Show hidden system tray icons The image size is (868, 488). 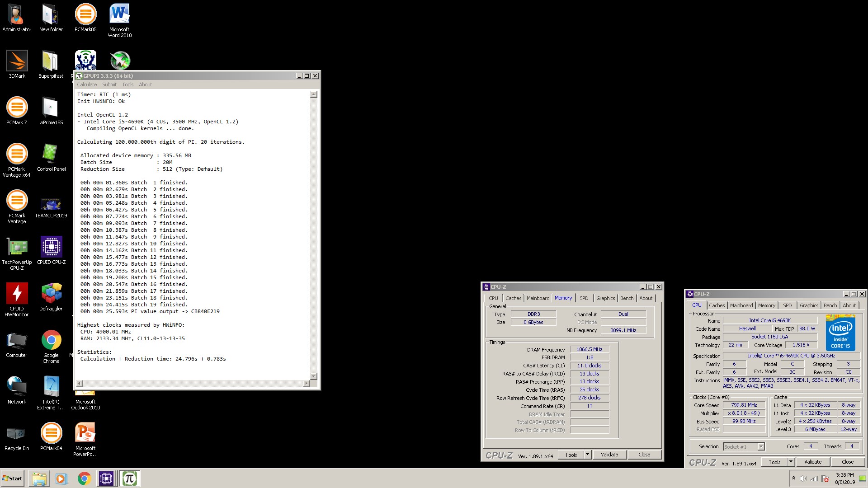pos(793,478)
